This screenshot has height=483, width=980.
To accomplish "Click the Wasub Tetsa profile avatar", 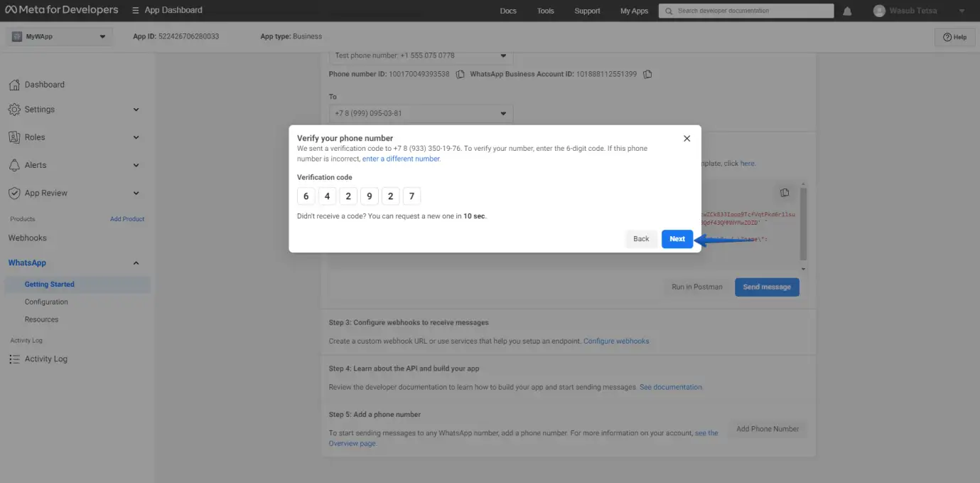I will click(879, 11).
